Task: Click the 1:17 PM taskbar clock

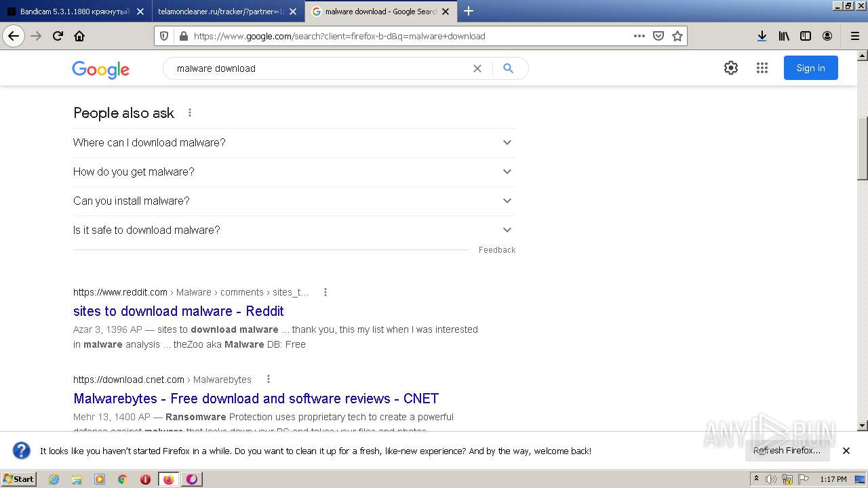Action: pos(833,479)
